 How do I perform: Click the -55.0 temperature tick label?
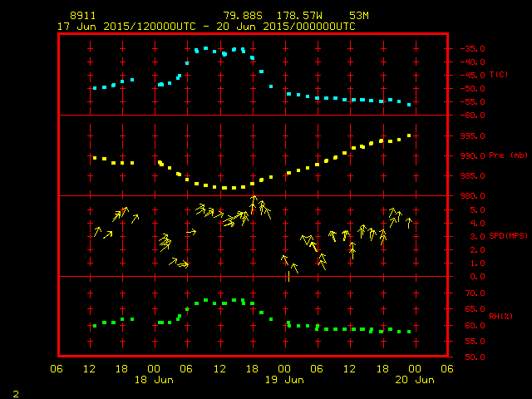pos(472,101)
